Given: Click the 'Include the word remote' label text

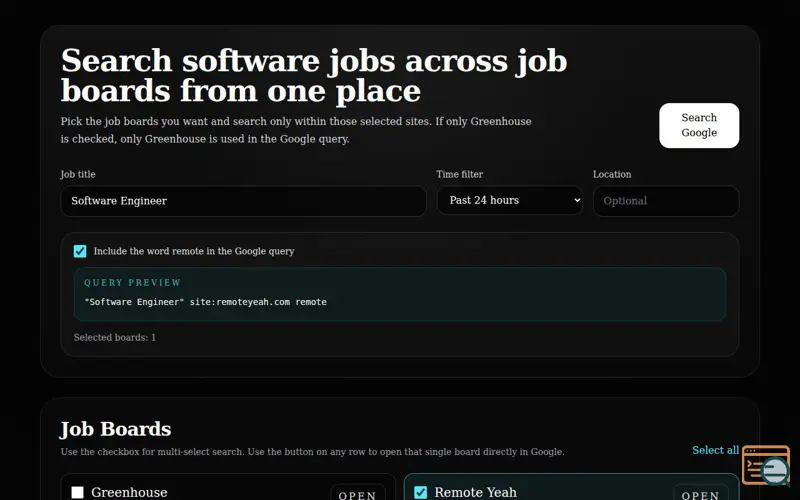Looking at the screenshot, I should 194,251.
